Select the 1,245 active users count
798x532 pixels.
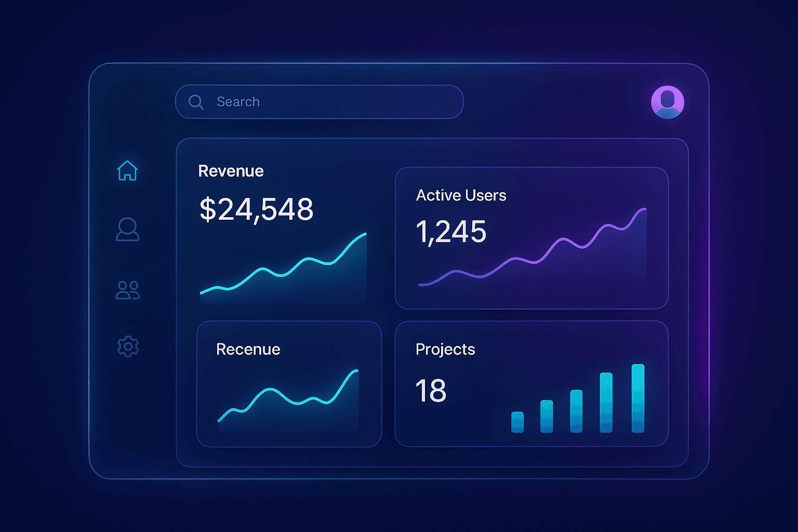(x=451, y=232)
